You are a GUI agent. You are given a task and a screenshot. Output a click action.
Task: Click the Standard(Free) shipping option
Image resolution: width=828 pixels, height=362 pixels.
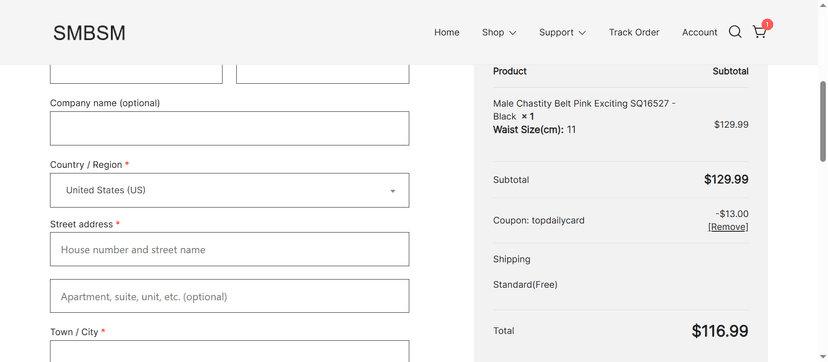point(525,285)
